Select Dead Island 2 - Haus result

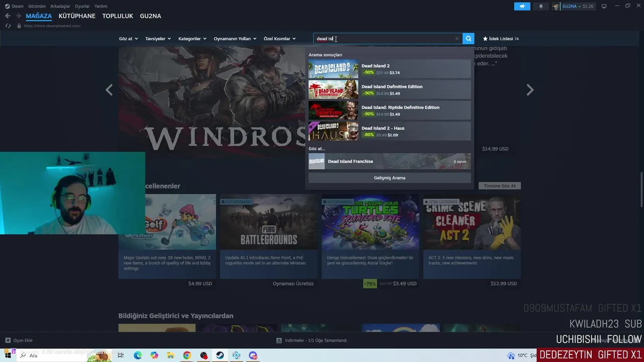pos(389,131)
